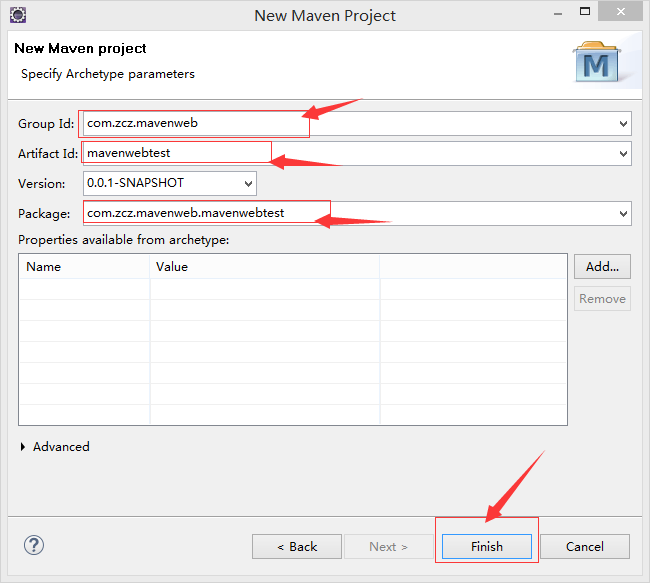Expand the Advanced section
Screen dimensions: 650x583
click(23, 447)
